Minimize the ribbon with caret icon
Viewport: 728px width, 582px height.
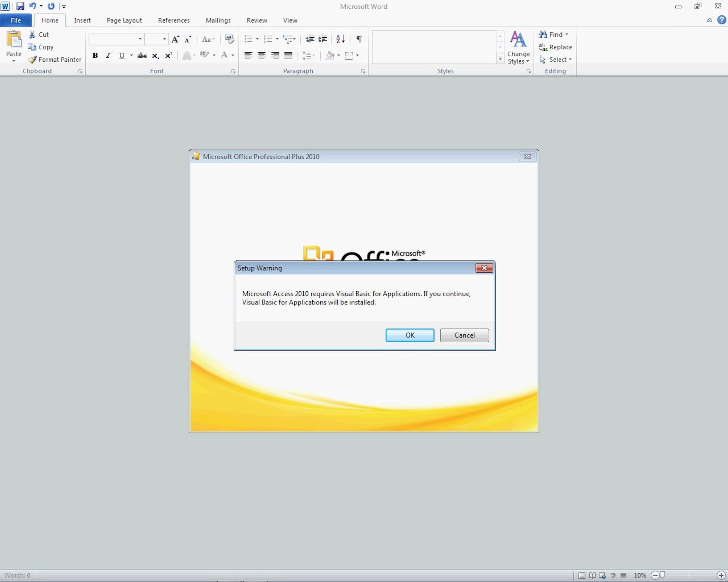(x=709, y=20)
